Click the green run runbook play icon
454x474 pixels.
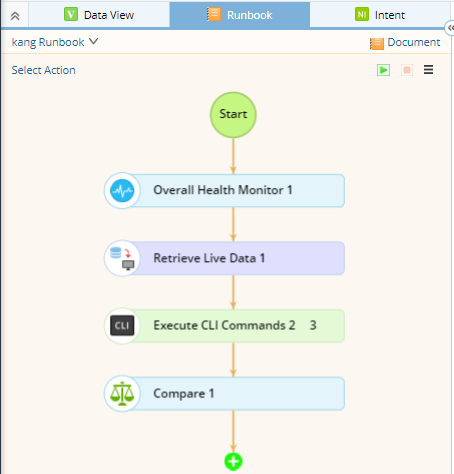383,70
